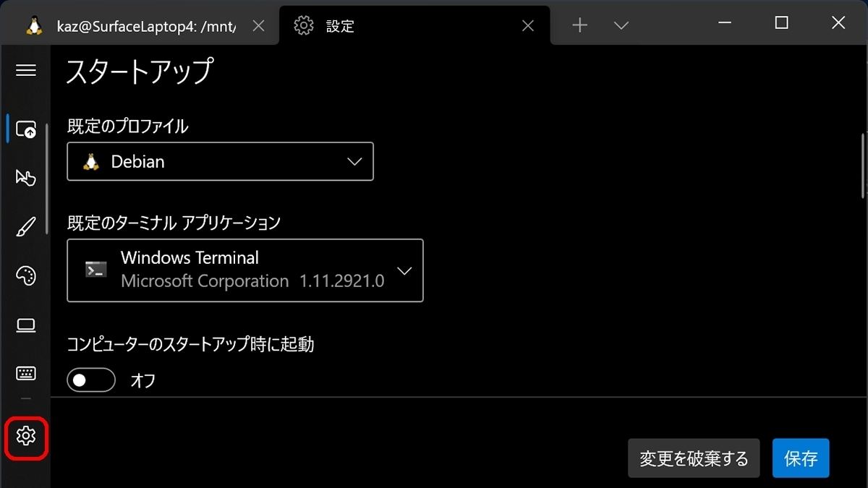
Task: Switch to the kaz@SurfaceLaptop4 tab
Action: [146, 26]
